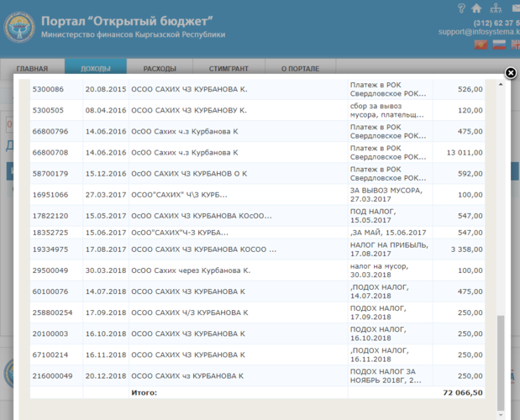Close the payments popup with X button
The image size is (520, 420).
[510, 73]
